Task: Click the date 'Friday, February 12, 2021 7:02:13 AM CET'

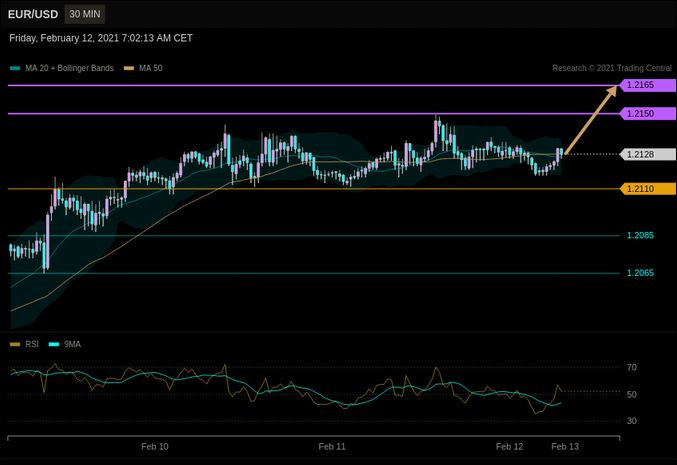Action: [101, 38]
